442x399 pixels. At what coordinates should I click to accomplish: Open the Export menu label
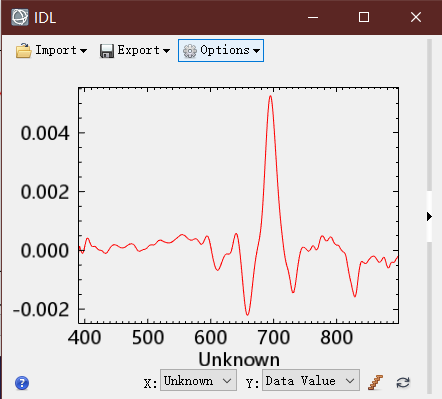click(x=139, y=50)
